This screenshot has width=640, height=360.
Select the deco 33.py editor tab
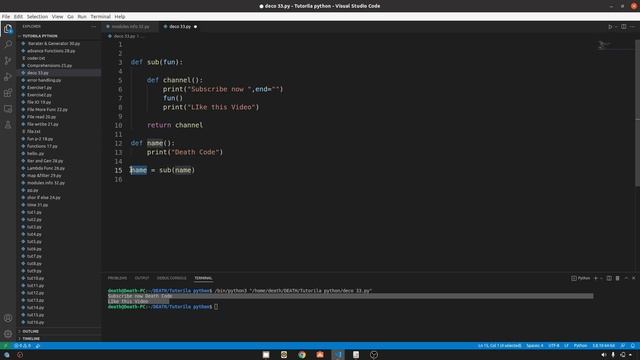click(180, 27)
